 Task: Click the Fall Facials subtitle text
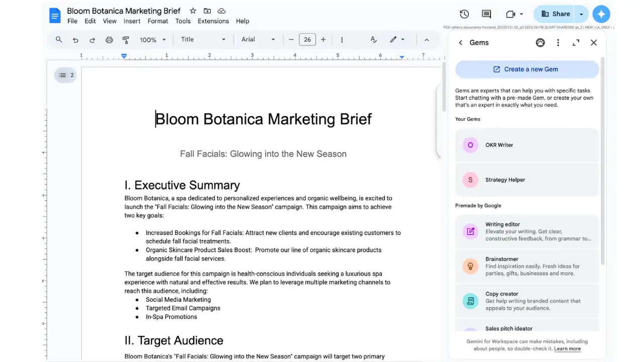coord(263,154)
